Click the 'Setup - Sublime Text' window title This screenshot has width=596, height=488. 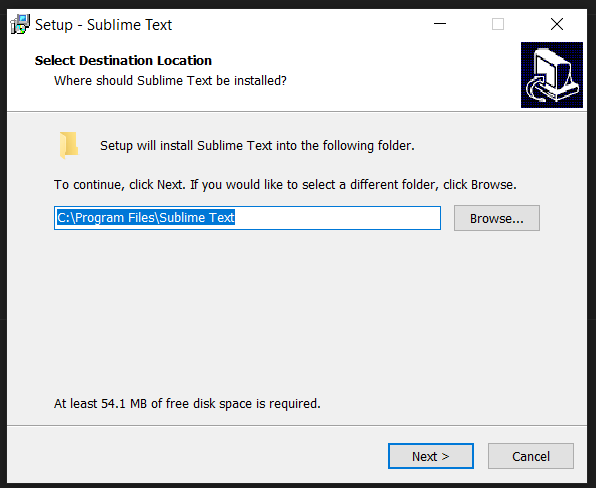click(x=103, y=25)
